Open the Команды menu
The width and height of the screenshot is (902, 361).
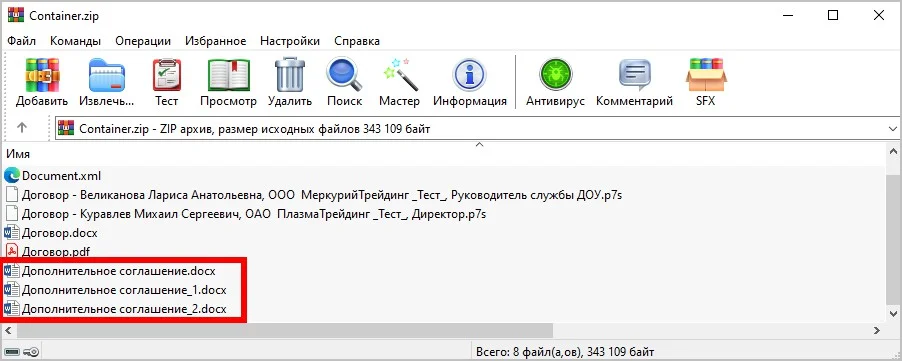click(x=75, y=41)
